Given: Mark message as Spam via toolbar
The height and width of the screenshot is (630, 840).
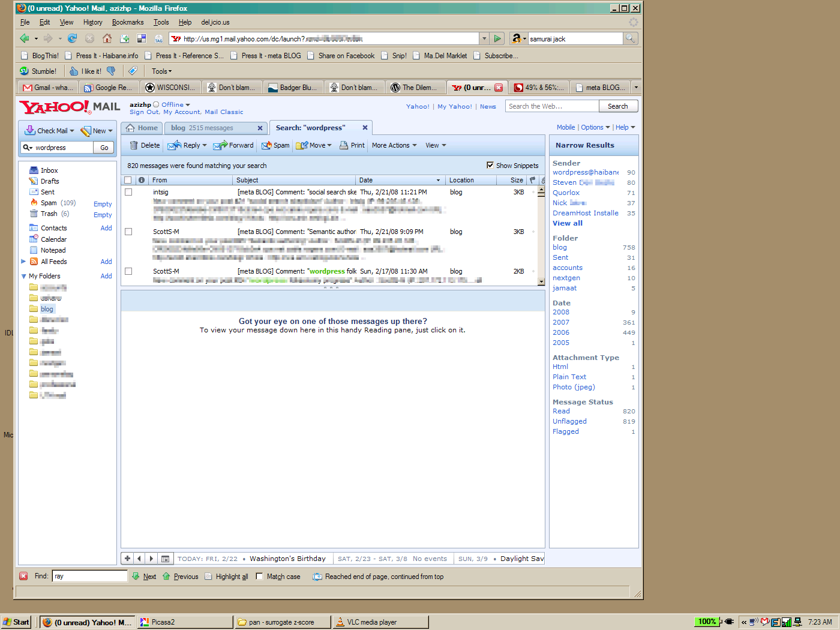Looking at the screenshot, I should [275, 145].
